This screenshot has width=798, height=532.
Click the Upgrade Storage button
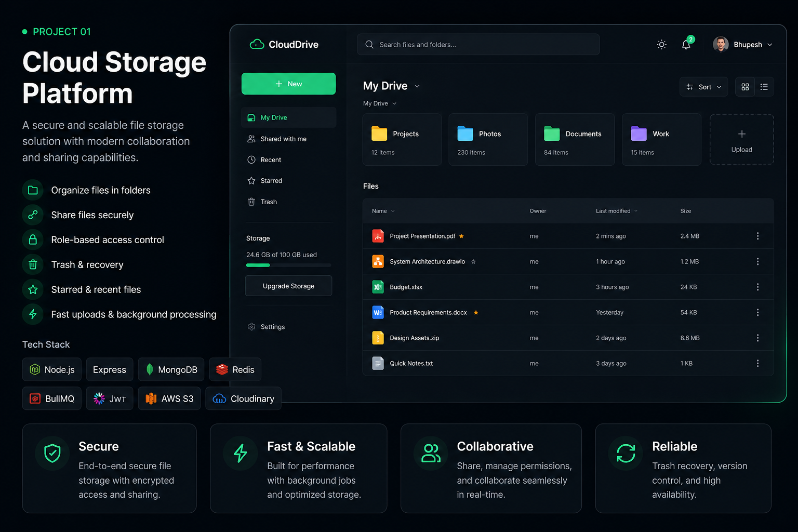[288, 286]
